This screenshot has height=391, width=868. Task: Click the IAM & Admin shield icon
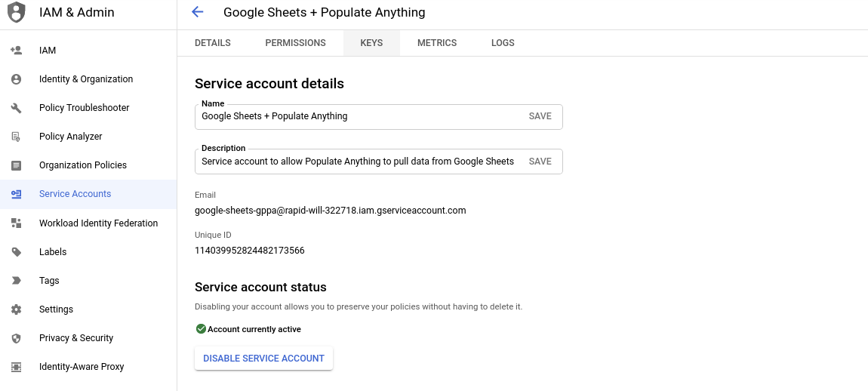click(17, 12)
